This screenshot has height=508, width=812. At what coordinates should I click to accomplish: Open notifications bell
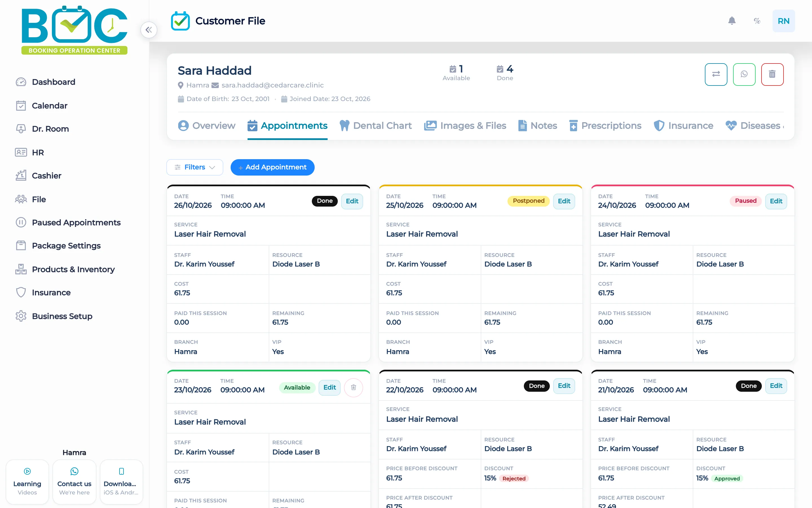[732, 21]
